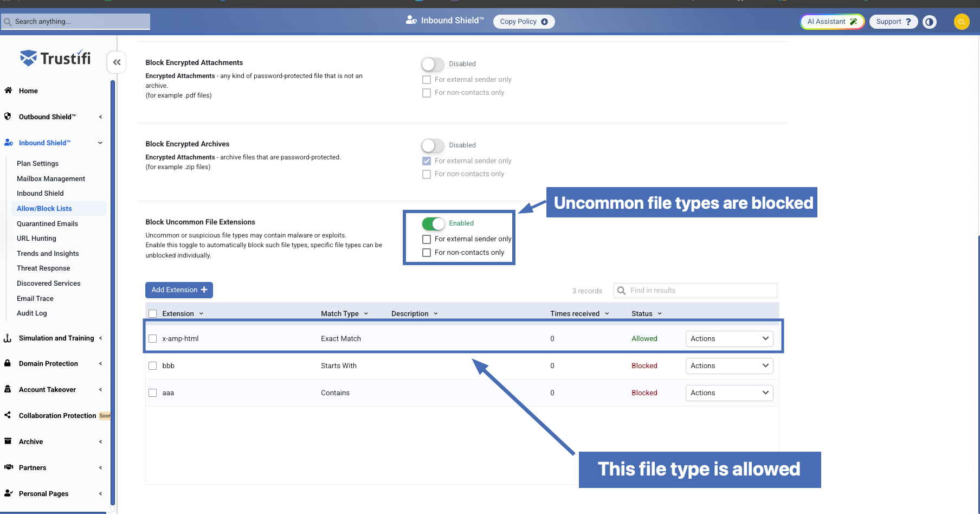Image resolution: width=980 pixels, height=514 pixels.
Task: Click the Home house icon
Action: pos(8,91)
